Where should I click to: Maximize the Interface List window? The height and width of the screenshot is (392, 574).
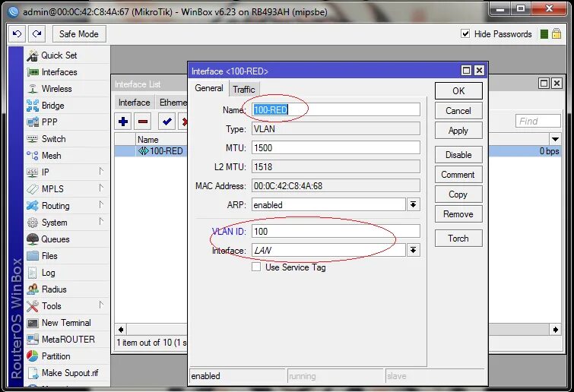(544, 84)
